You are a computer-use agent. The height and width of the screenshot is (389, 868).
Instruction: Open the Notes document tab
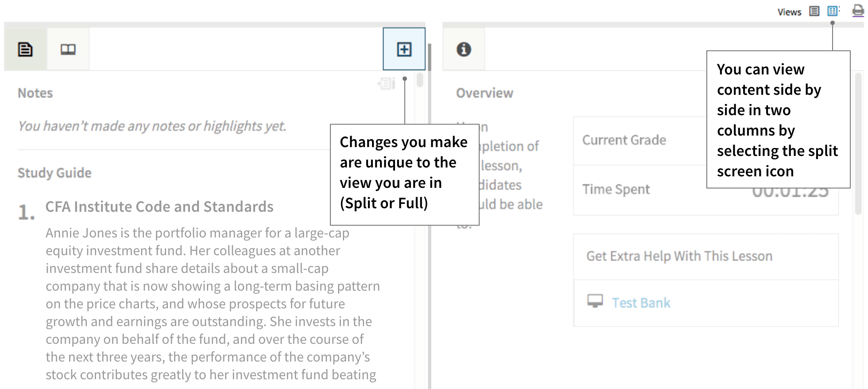click(25, 49)
